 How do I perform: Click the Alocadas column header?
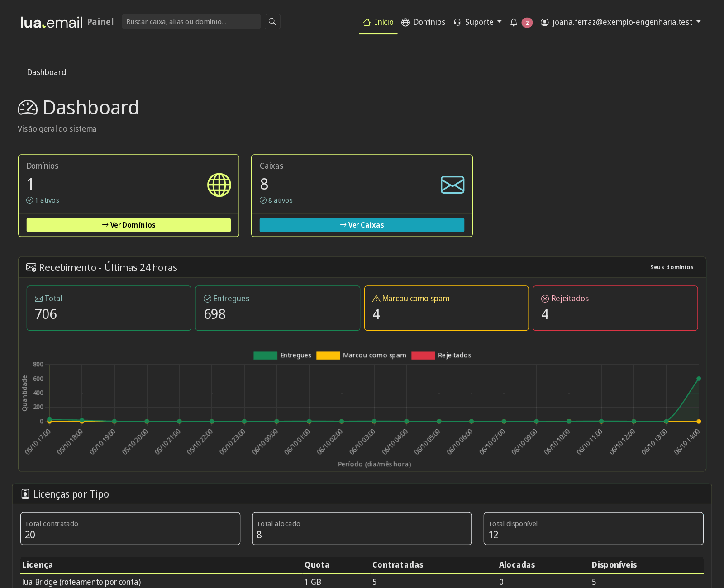click(x=517, y=565)
